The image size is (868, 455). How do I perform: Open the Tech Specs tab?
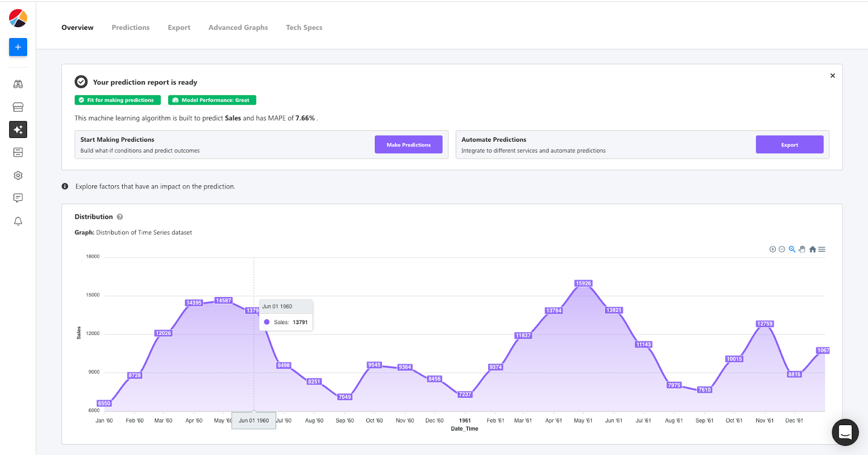point(304,28)
